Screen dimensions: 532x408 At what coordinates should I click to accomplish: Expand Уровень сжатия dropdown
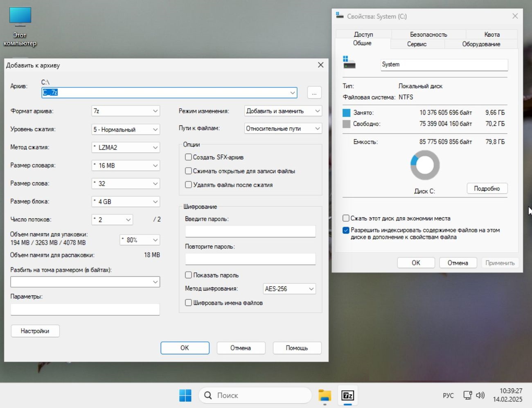pyautogui.click(x=126, y=129)
